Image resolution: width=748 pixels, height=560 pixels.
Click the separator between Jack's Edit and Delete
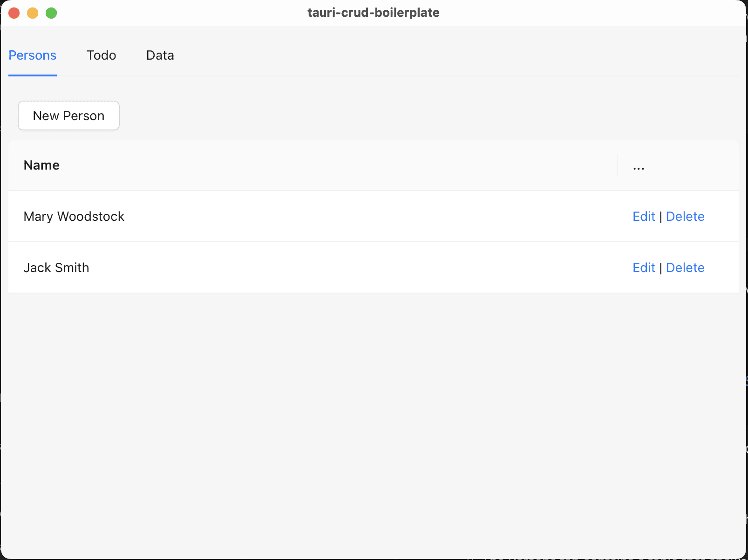click(660, 268)
